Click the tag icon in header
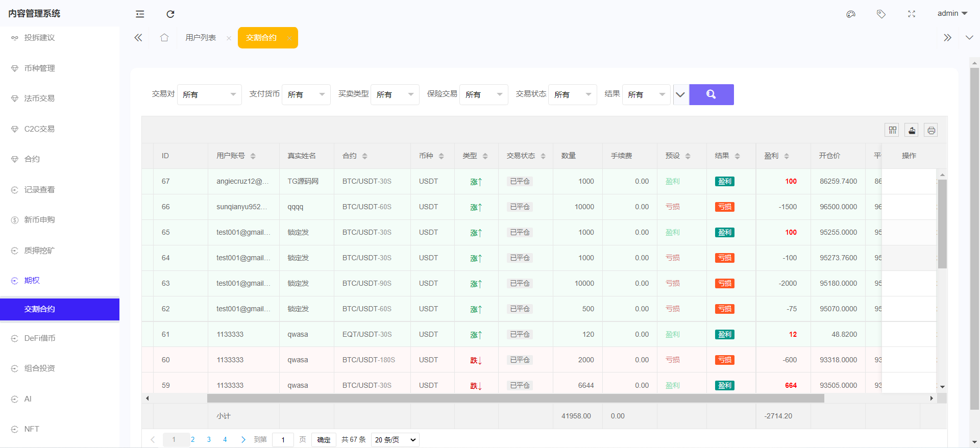Screen dimensions: 980x448 (881, 14)
